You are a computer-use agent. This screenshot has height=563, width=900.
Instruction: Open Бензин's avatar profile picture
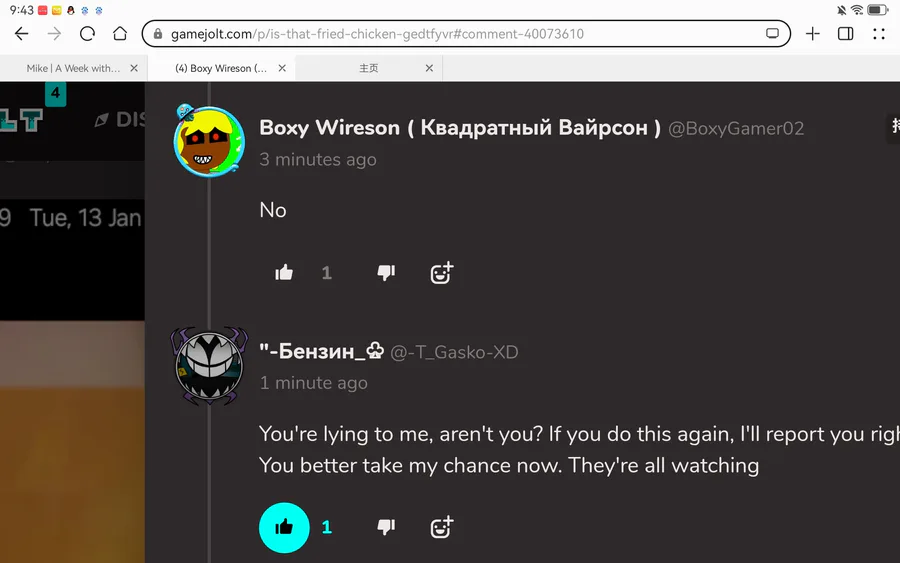[210, 366]
